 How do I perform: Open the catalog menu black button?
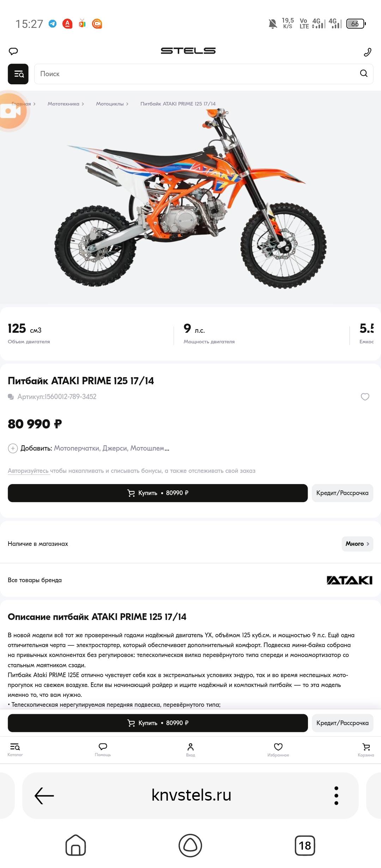point(18,74)
